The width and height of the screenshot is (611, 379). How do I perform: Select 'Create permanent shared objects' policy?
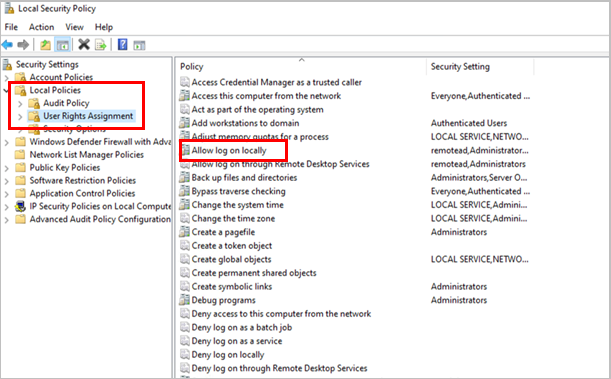[x=254, y=273]
